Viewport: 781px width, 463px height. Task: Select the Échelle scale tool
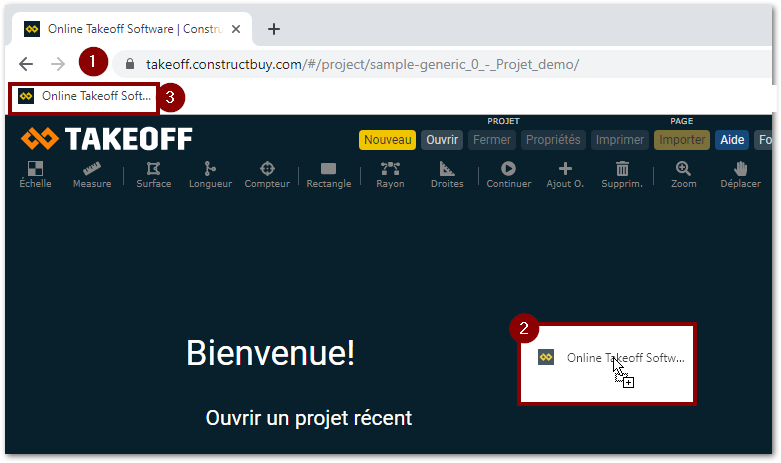tap(35, 174)
